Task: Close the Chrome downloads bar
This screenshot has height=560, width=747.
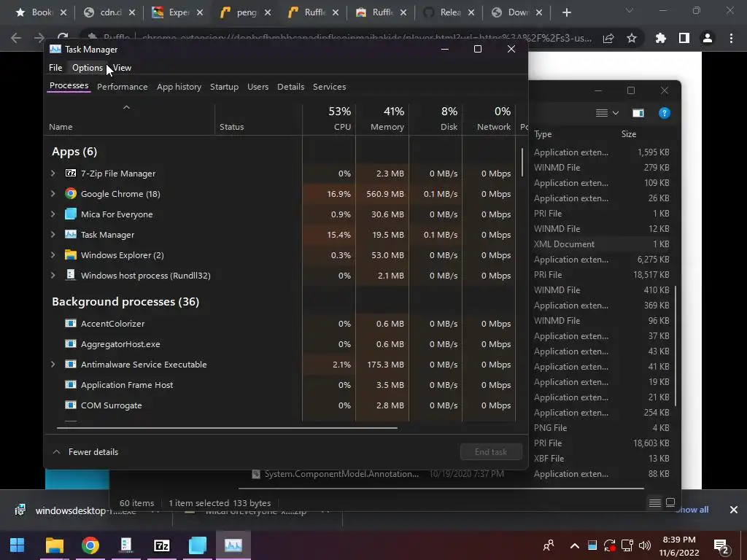Action: point(734,510)
